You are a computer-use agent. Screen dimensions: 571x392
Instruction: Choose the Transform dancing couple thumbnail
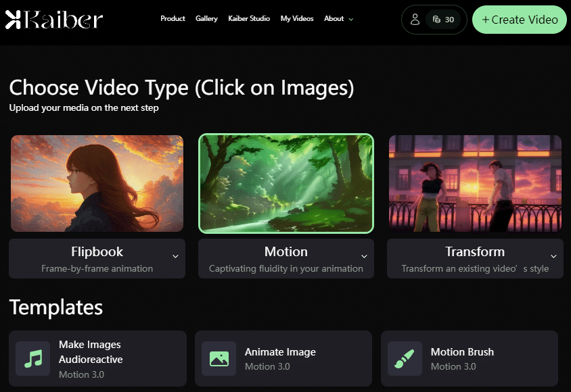point(475,183)
